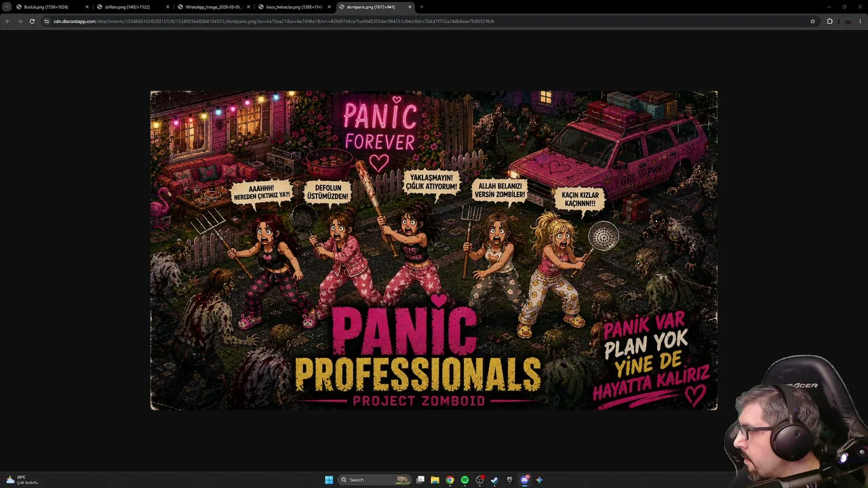Image resolution: width=868 pixels, height=488 pixels.
Task: Open the browser profile avatar
Action: point(847,21)
